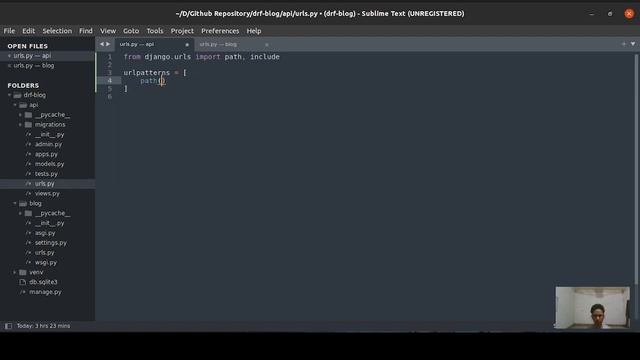
Task: Close urls.py — api from Open Files
Action: coord(9,56)
